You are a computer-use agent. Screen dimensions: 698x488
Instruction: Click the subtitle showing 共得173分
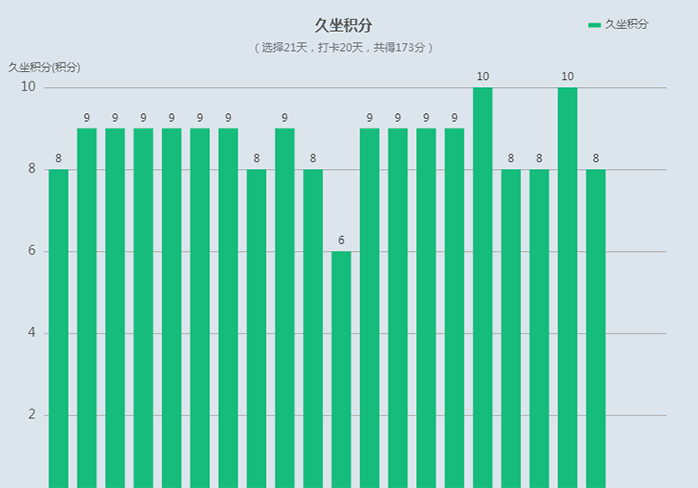click(x=400, y=47)
